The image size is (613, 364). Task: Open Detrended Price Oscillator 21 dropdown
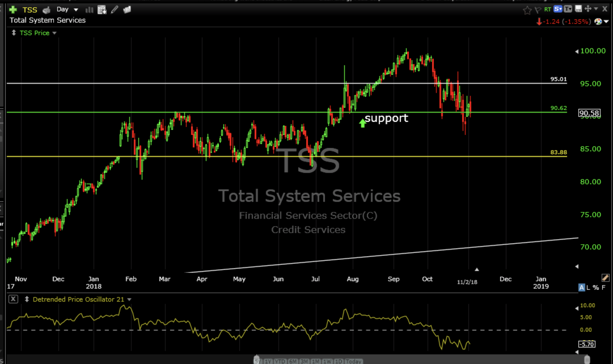pyautogui.click(x=129, y=299)
